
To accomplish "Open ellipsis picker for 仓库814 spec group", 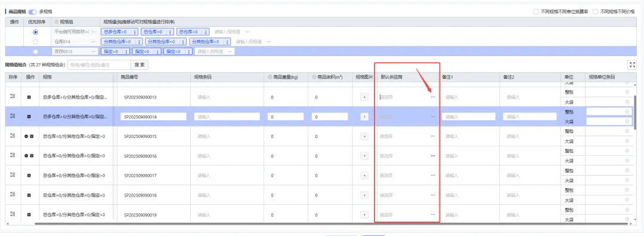I will coord(93,42).
